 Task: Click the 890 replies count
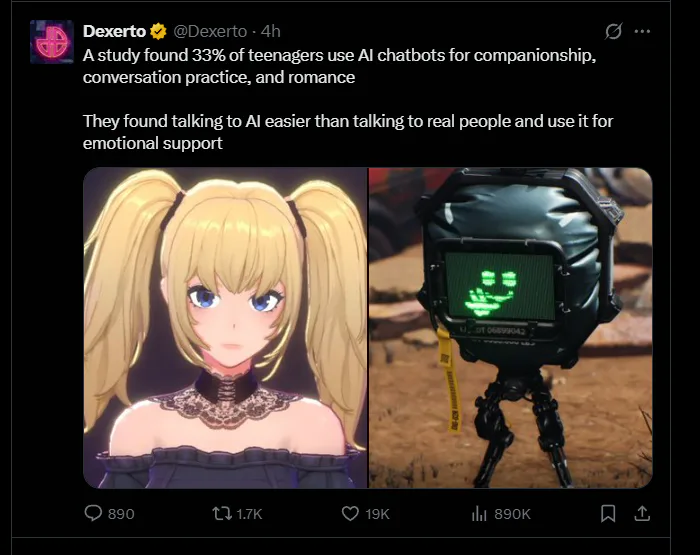click(x=121, y=514)
